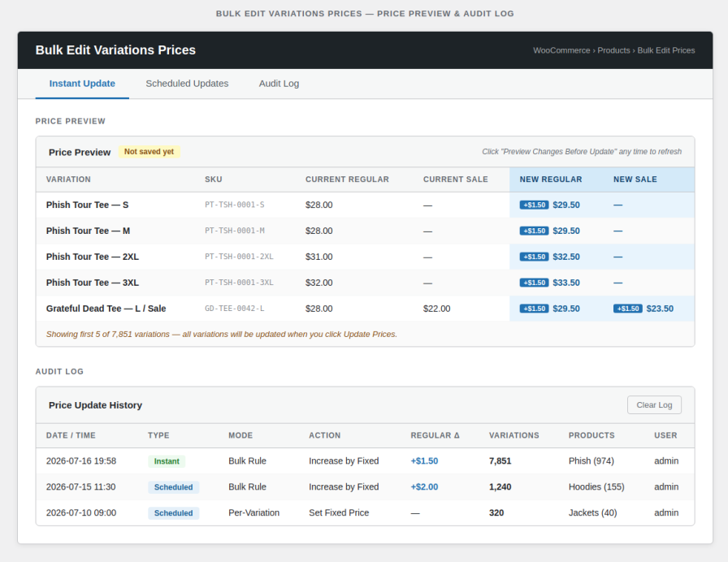Click the new sale +$1.50 badge for Grateful Dead Tee
Screen dimensions: 728x562
(628, 309)
